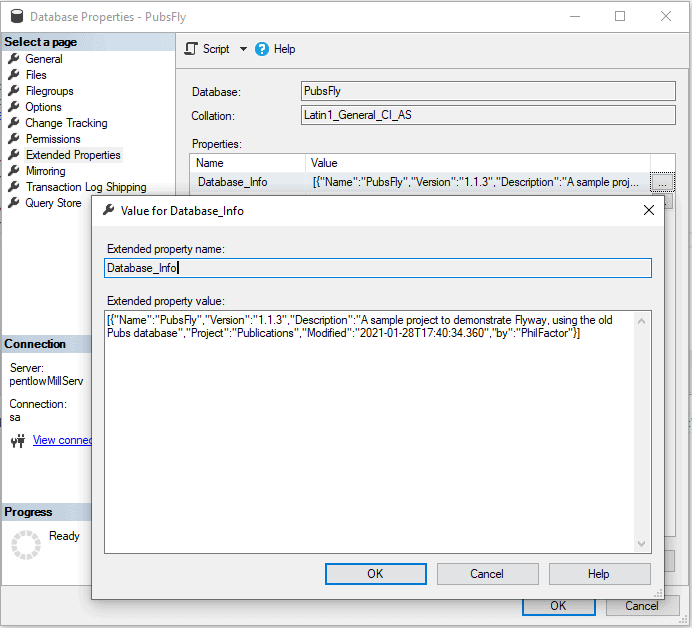Click wrench icon beside Transaction Log Shipping

pyautogui.click(x=14, y=186)
